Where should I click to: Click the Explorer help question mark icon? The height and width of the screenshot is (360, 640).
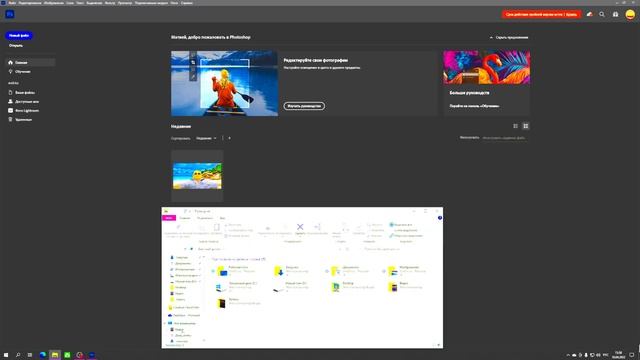click(x=440, y=218)
